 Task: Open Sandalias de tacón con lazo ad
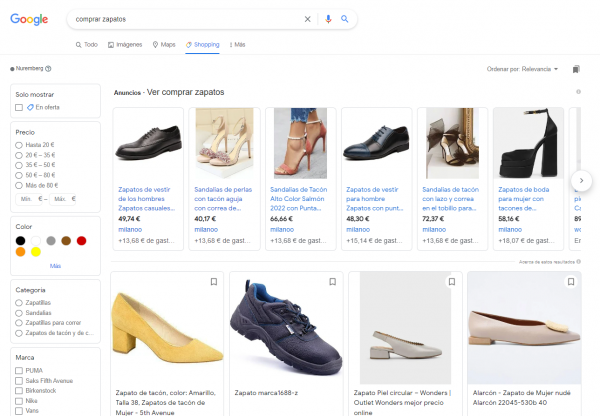[x=451, y=199]
